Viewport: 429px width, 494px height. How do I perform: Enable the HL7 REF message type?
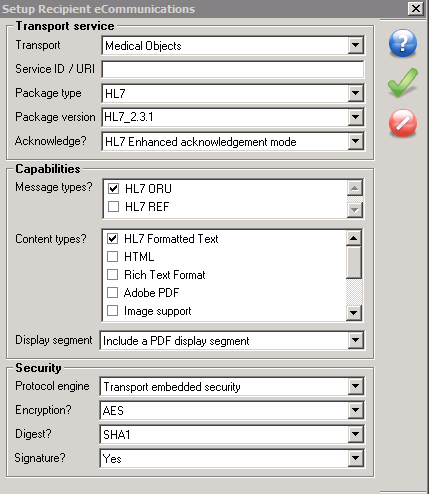tap(113, 206)
